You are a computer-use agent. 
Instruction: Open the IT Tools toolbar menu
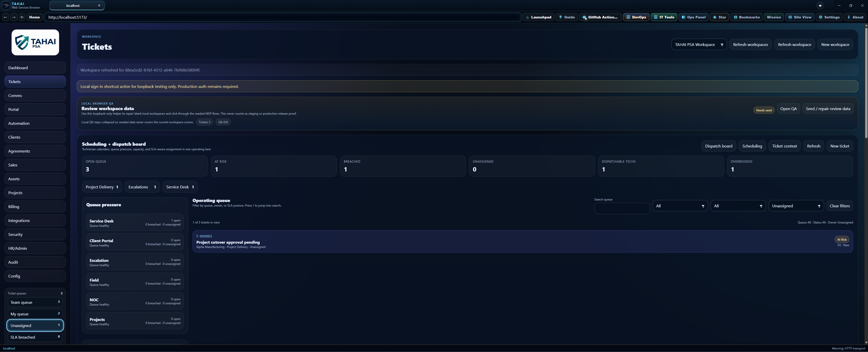(x=664, y=17)
